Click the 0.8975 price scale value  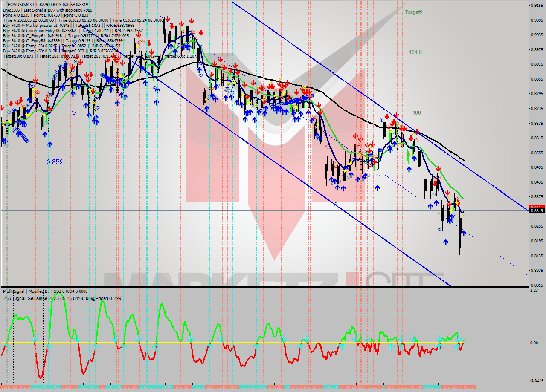click(x=537, y=49)
